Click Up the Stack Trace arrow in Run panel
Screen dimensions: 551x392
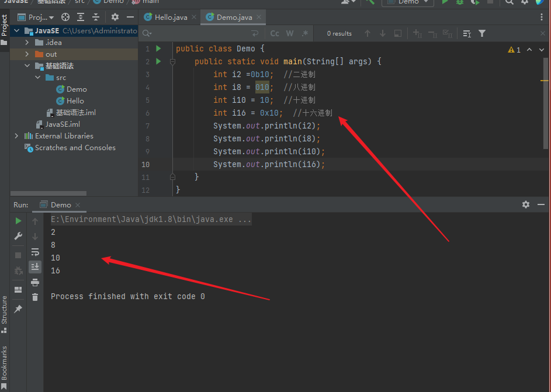click(35, 221)
